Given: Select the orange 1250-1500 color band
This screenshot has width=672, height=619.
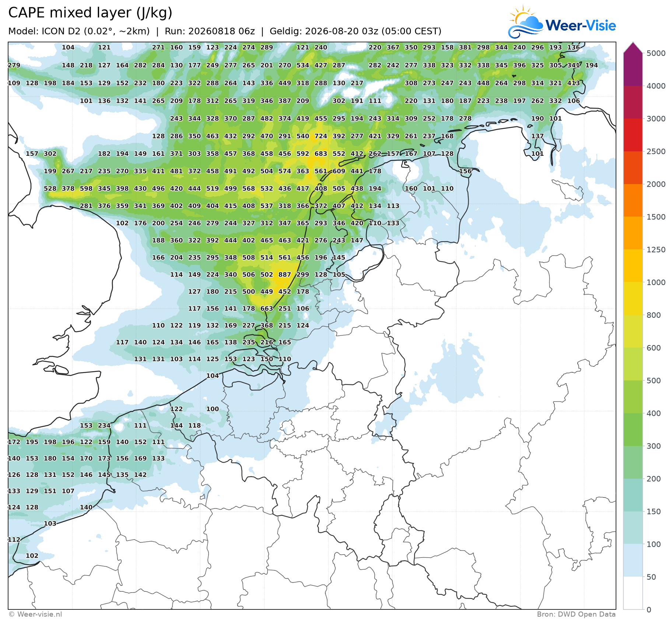Looking at the screenshot, I should coord(633,233).
